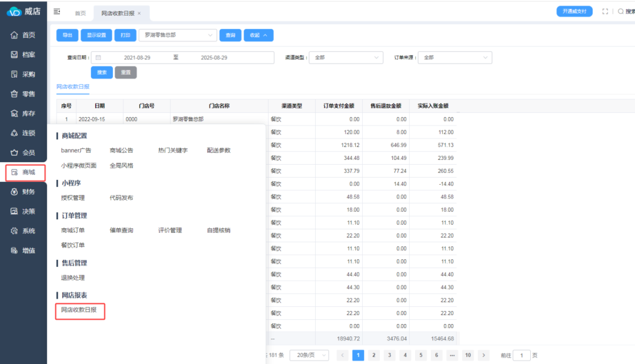Open the 系统 settings module
The height and width of the screenshot is (364, 635).
(24, 231)
